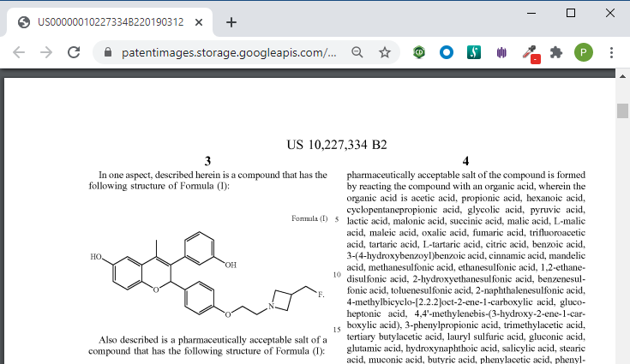Viewport: 630px width, 364px height.
Task: Open the blue circle extension icon
Action: tap(447, 52)
